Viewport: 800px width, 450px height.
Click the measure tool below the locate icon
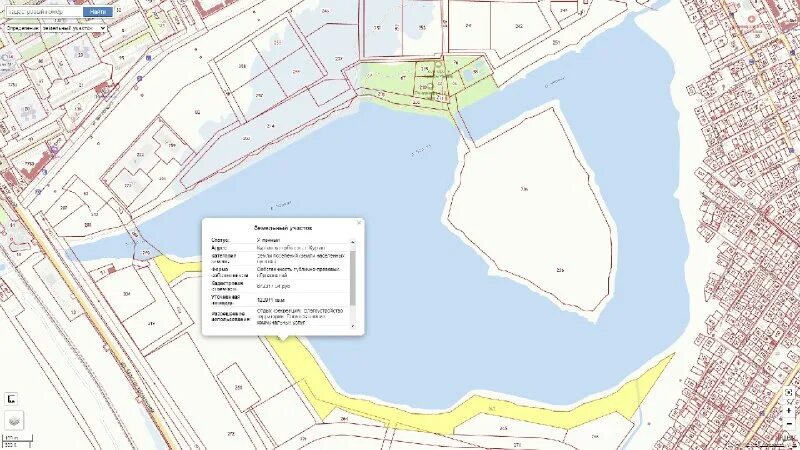(x=789, y=402)
